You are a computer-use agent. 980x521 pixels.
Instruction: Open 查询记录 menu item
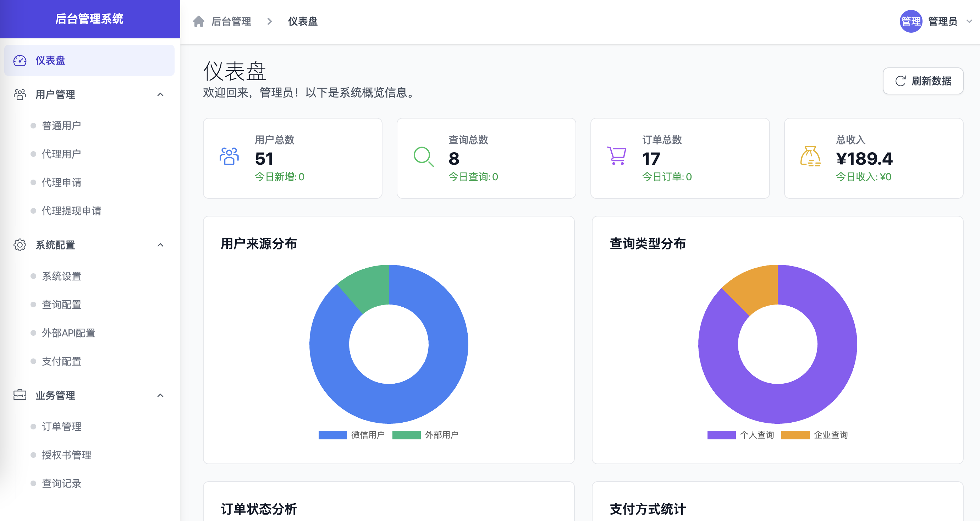click(x=61, y=483)
